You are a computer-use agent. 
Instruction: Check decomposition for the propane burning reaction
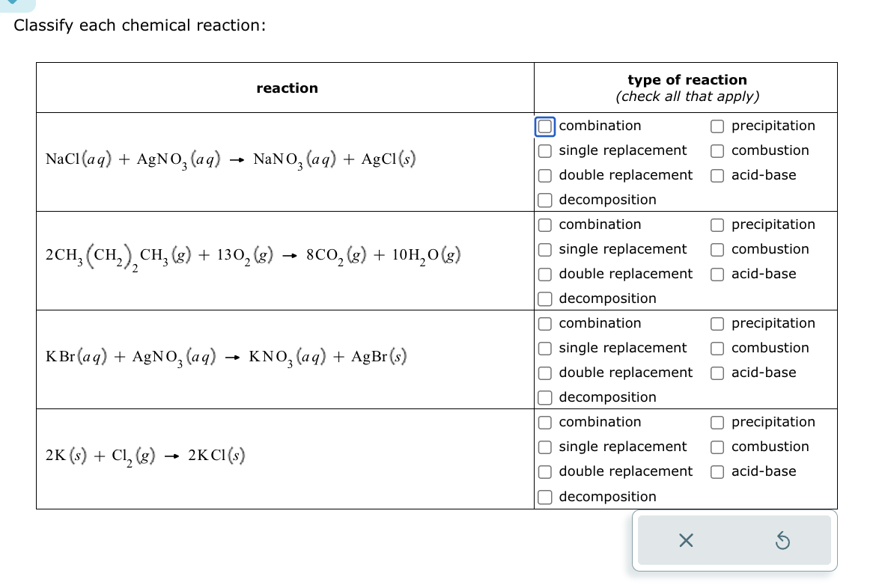point(544,299)
